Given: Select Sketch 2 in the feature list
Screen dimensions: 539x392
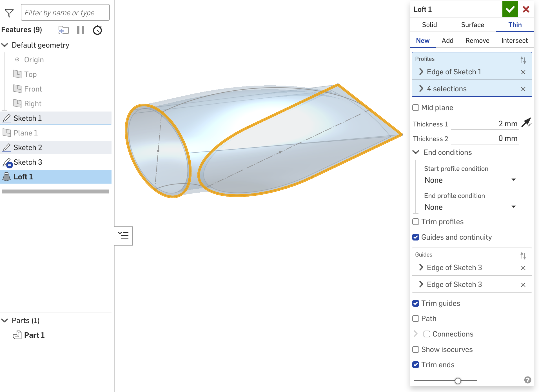Looking at the screenshot, I should 56,148.
